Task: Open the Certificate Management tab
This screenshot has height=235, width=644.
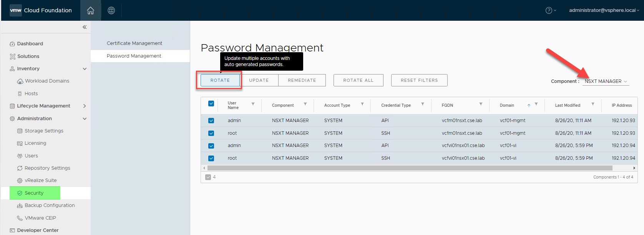Action: click(134, 43)
